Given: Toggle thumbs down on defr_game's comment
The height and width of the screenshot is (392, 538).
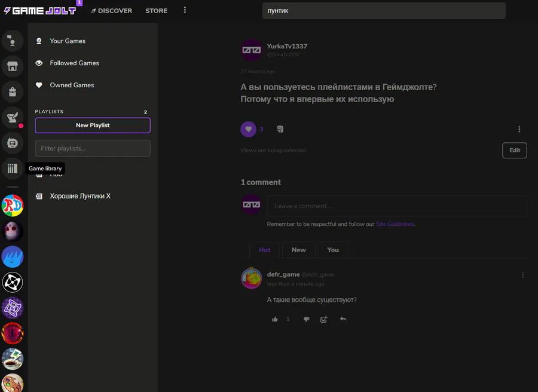Looking at the screenshot, I should click(307, 319).
